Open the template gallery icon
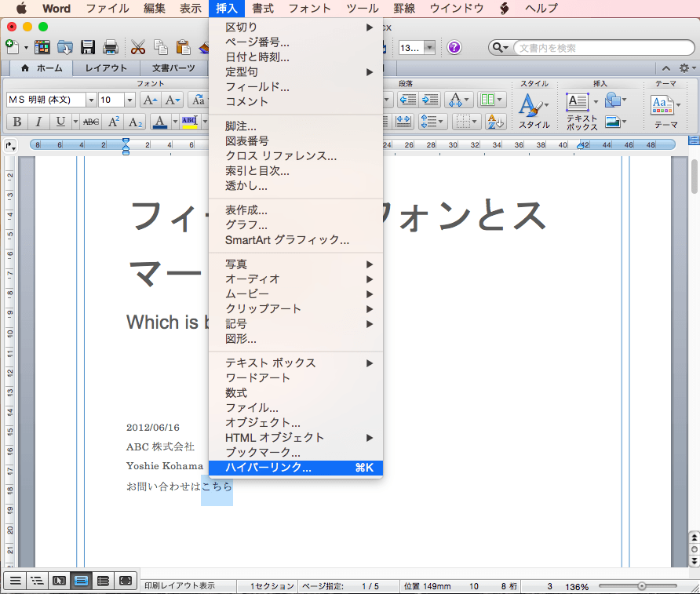Image resolution: width=700 pixels, height=594 pixels. (42, 47)
